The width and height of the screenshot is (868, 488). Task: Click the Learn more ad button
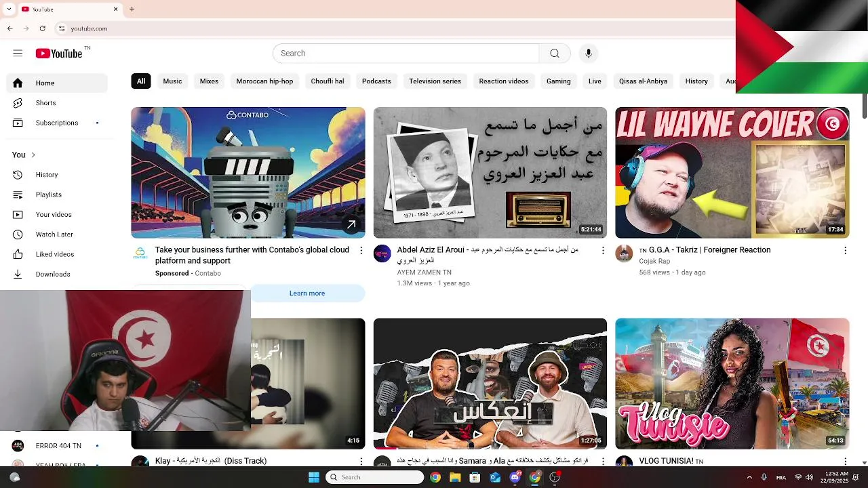(x=307, y=293)
